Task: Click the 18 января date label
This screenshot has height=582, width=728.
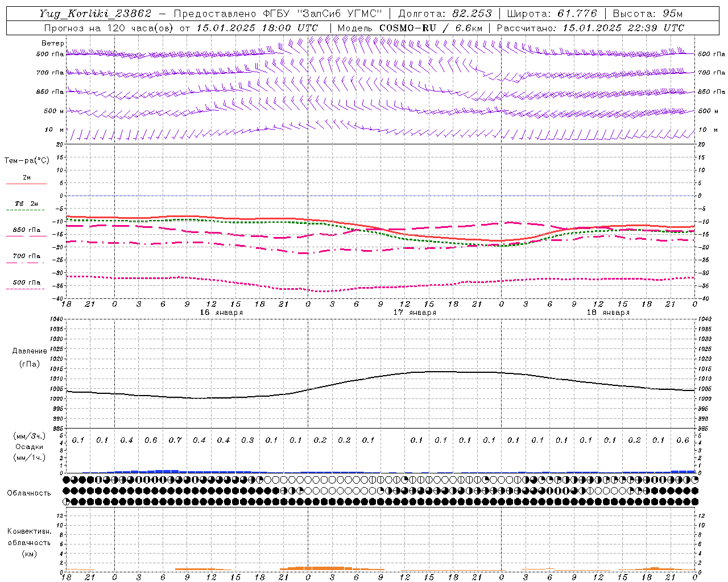Action: [608, 313]
